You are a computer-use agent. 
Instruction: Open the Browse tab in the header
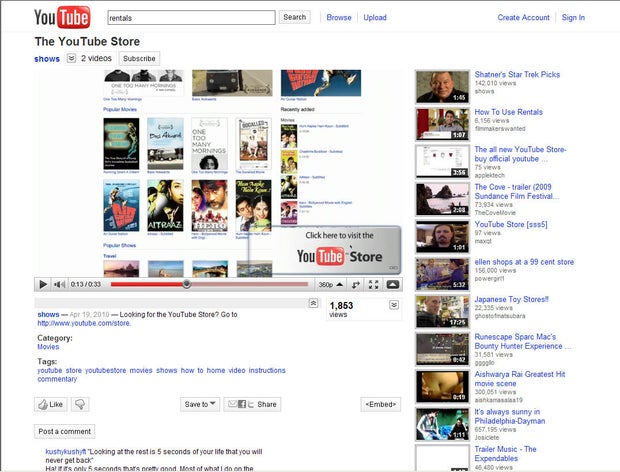click(x=339, y=17)
